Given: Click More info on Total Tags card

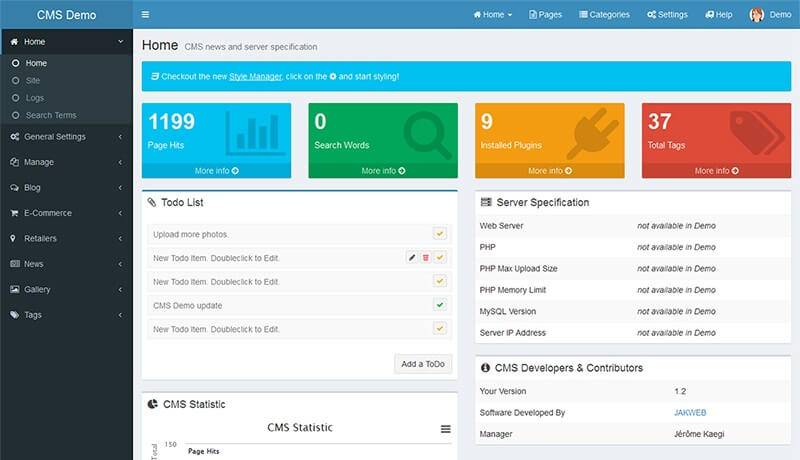Looking at the screenshot, I should [716, 171].
